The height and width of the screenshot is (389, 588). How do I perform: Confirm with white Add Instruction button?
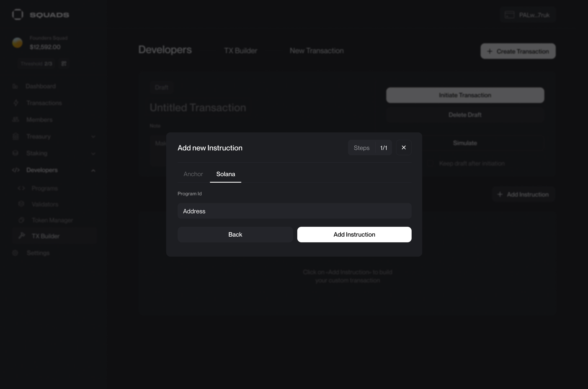pos(354,235)
